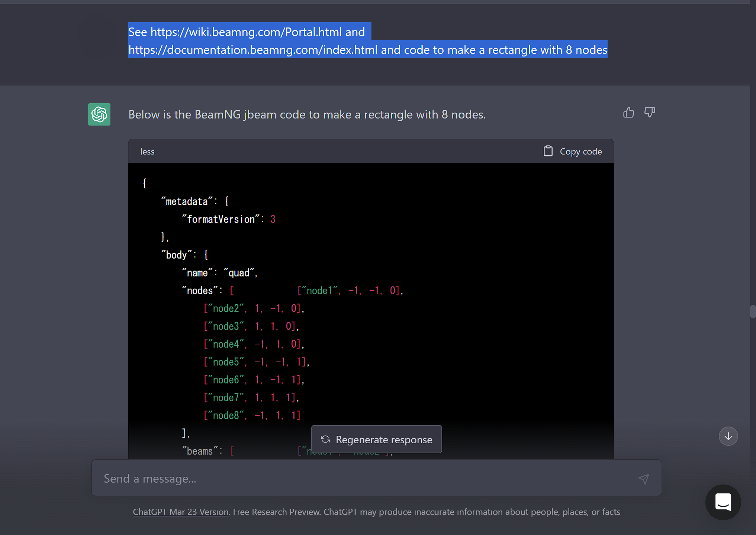This screenshot has width=756, height=535.
Task: Click the wiki.beamng.com Portal URL text
Action: pos(246,32)
